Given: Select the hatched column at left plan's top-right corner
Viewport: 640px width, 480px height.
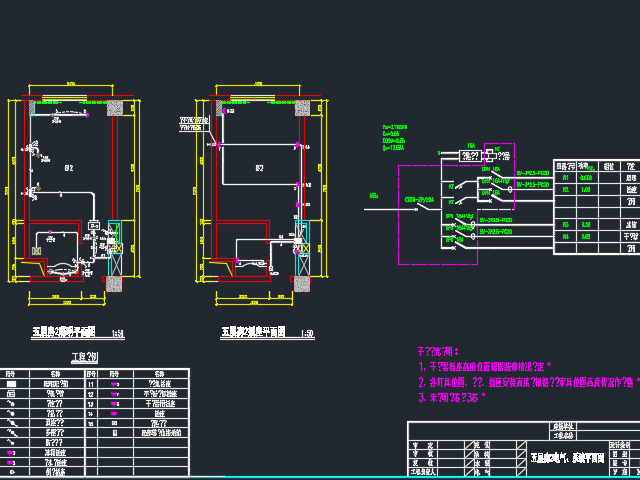Looking at the screenshot, I should (115, 106).
